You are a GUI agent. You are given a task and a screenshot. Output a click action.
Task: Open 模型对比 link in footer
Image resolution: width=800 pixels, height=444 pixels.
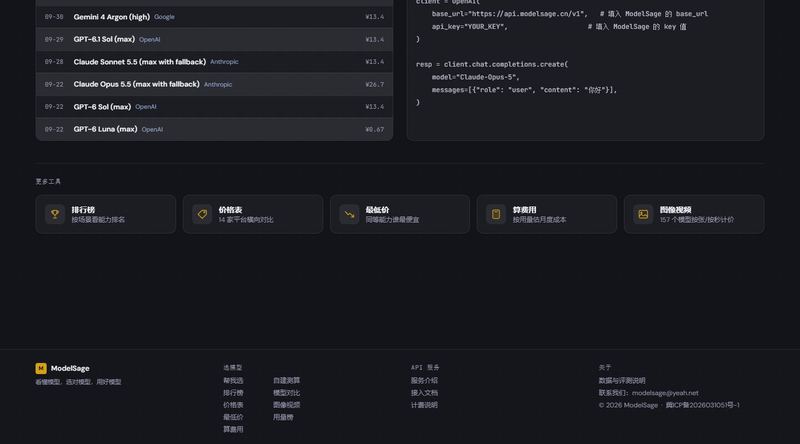[286, 393]
